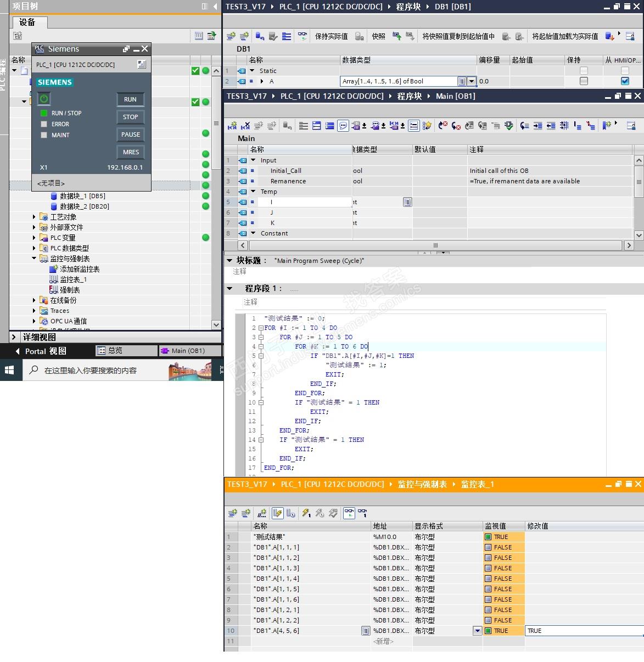644x662 pixels.
Task: Open the 总览 overview tab
Action: (115, 351)
